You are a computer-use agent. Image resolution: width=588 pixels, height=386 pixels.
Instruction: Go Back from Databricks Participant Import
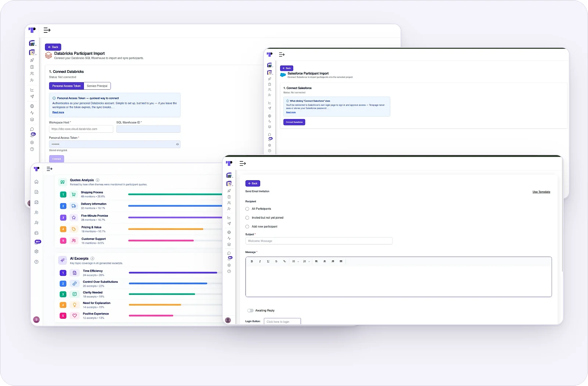click(x=53, y=47)
